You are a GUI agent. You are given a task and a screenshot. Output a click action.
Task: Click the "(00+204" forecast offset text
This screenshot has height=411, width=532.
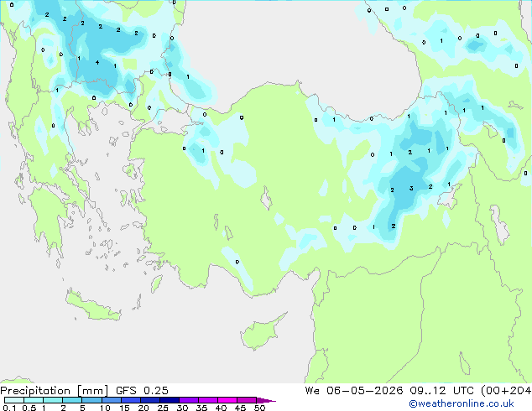coord(506,391)
